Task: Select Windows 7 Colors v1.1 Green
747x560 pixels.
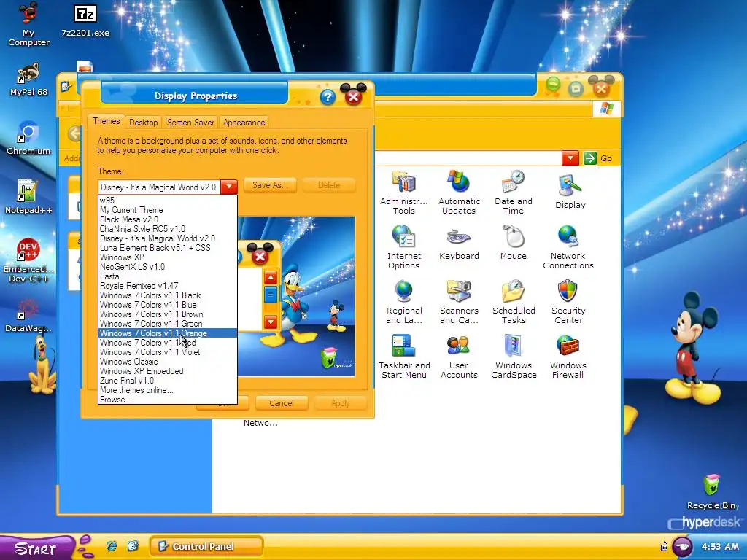Action: pyautogui.click(x=167, y=324)
